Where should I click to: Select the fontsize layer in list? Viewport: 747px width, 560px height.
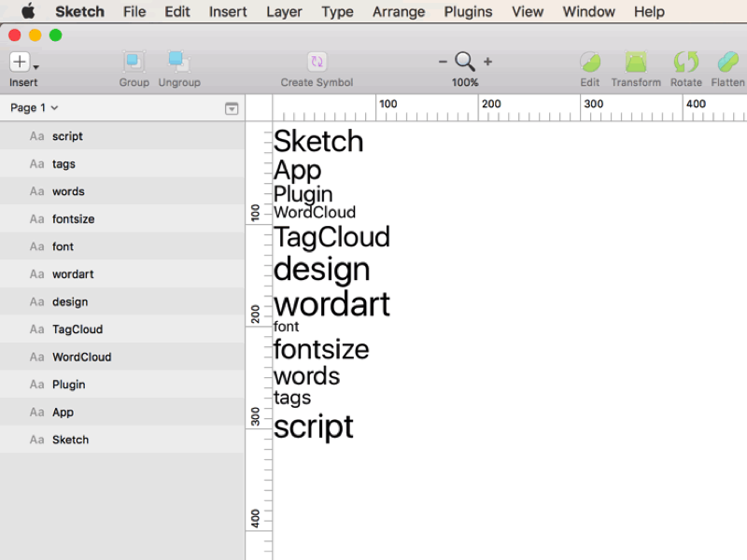[122, 219]
